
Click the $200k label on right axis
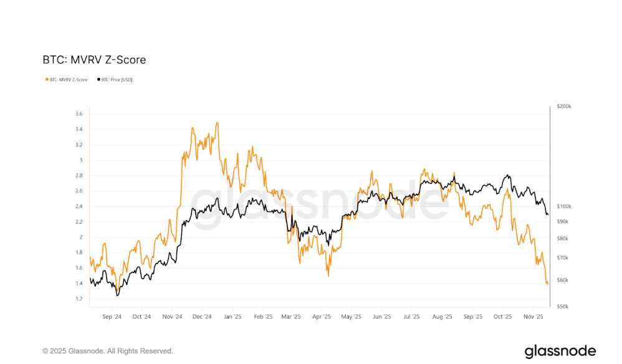(563, 107)
